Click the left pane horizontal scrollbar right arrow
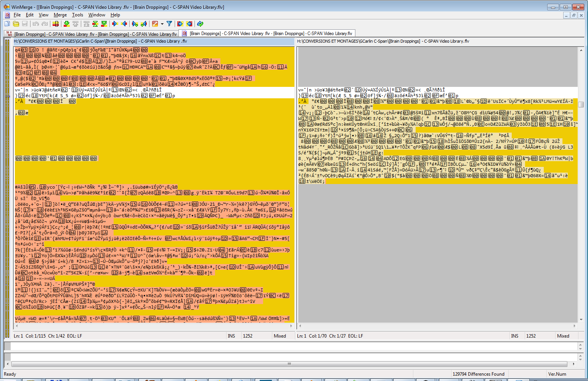 pyautogui.click(x=292, y=326)
